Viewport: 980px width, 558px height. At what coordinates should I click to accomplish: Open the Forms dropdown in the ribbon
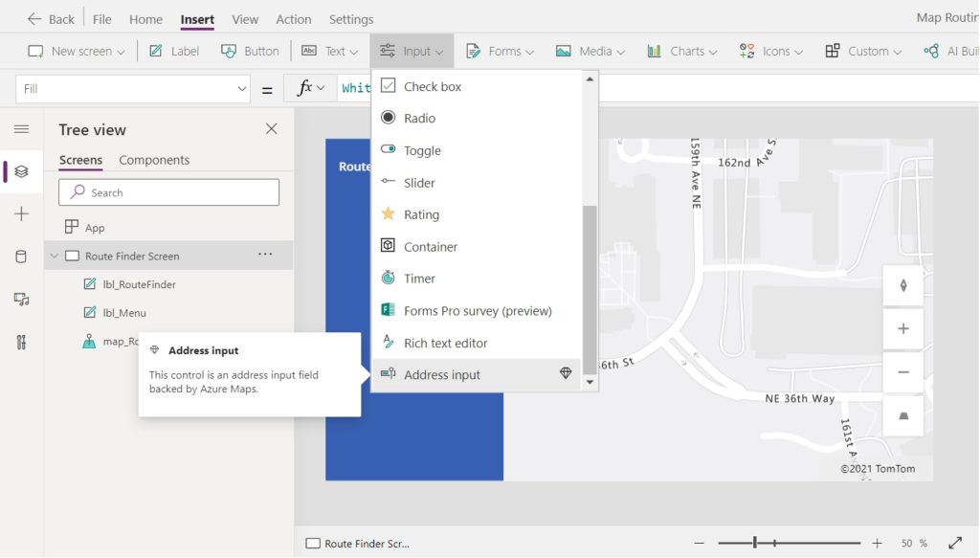pyautogui.click(x=499, y=51)
